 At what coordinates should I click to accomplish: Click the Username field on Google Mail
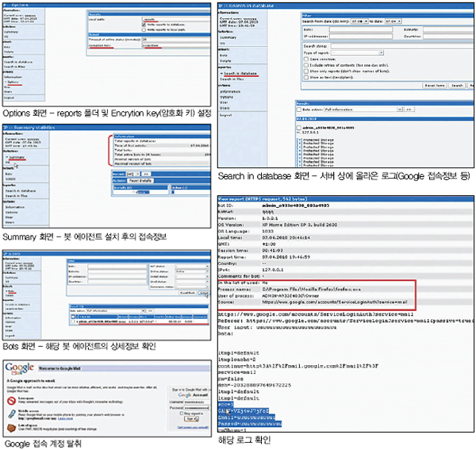(197, 402)
